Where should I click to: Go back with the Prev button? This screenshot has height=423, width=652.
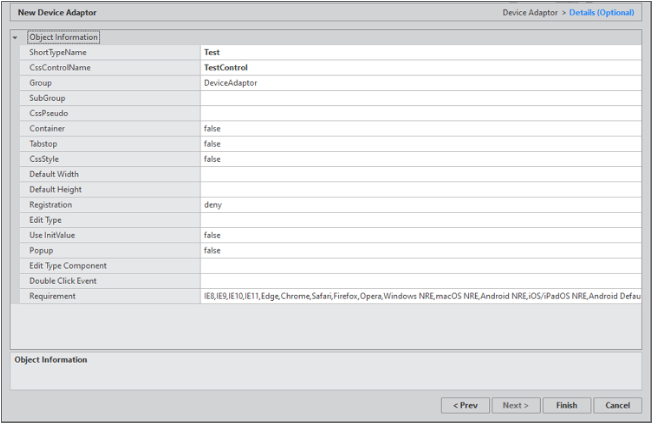(x=464, y=405)
